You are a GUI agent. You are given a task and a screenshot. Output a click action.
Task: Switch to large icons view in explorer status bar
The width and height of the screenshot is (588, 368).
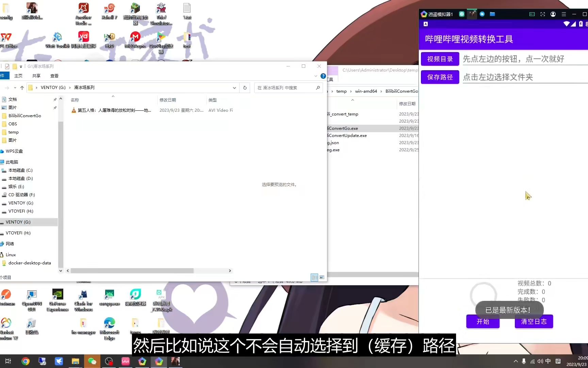click(x=322, y=277)
